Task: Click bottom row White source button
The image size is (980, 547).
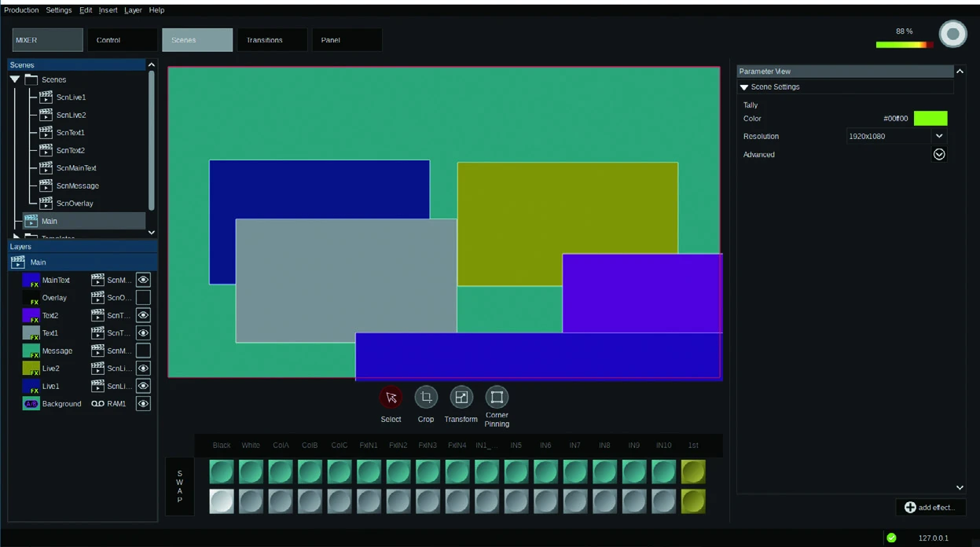Action: [251, 501]
